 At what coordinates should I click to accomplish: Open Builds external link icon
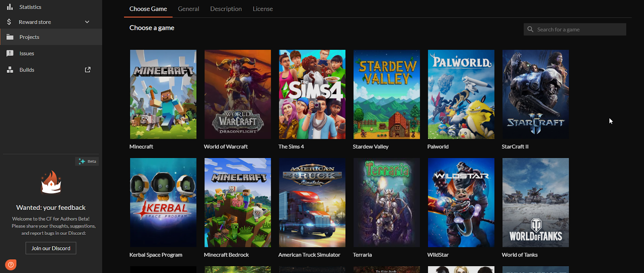[x=88, y=70]
